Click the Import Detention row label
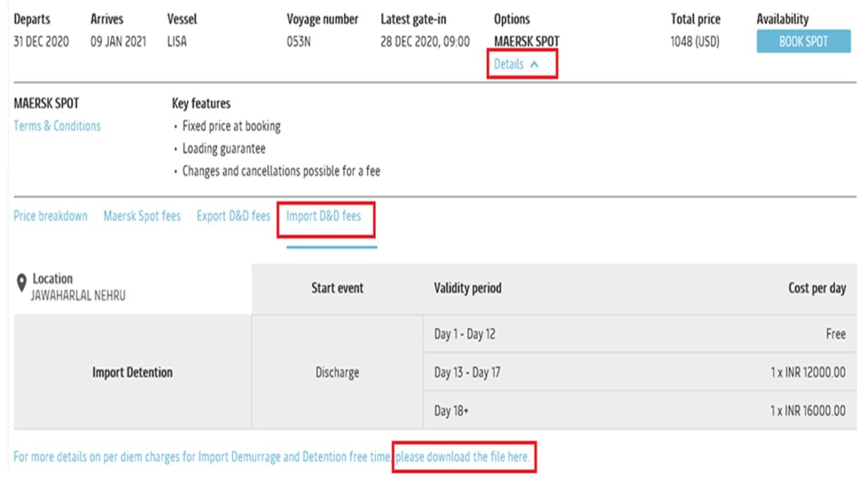 tap(131, 371)
